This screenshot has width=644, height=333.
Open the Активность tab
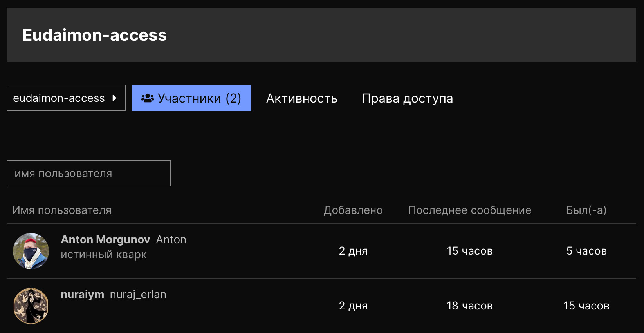click(301, 98)
